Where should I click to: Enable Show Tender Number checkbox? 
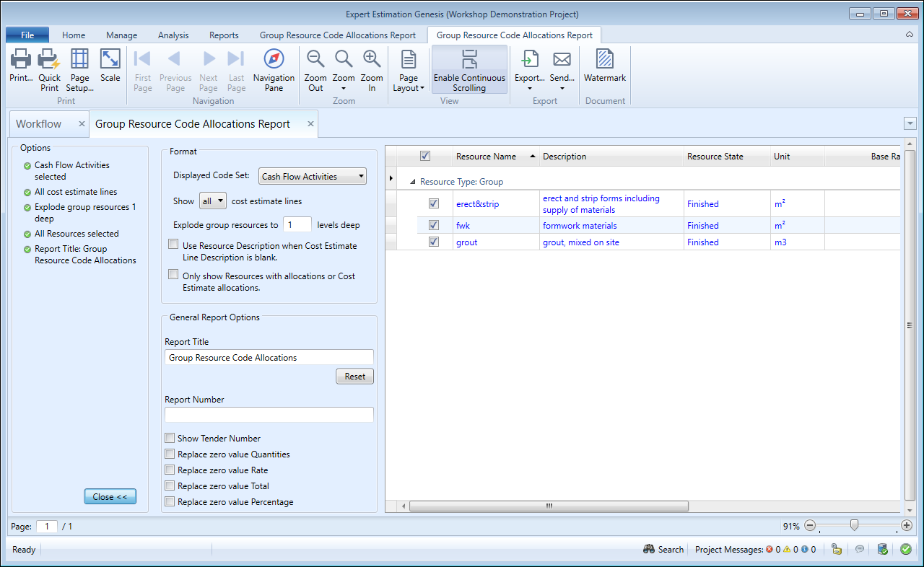click(170, 438)
